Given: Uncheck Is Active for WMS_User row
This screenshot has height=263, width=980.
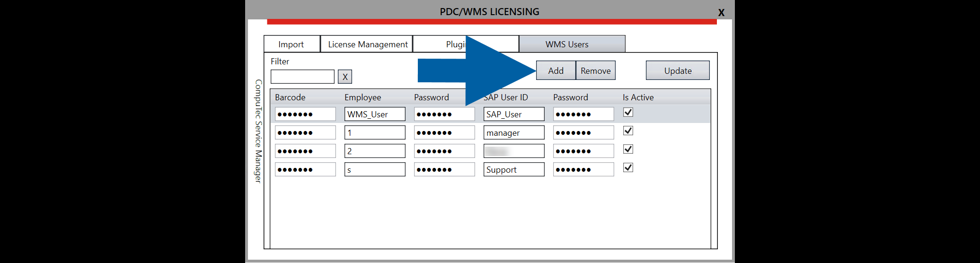Looking at the screenshot, I should [628, 112].
